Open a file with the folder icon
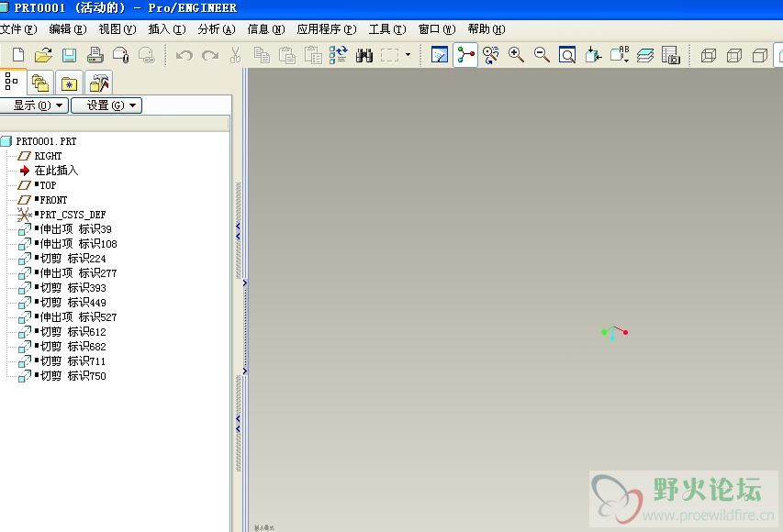This screenshot has height=532, width=783. [x=43, y=54]
